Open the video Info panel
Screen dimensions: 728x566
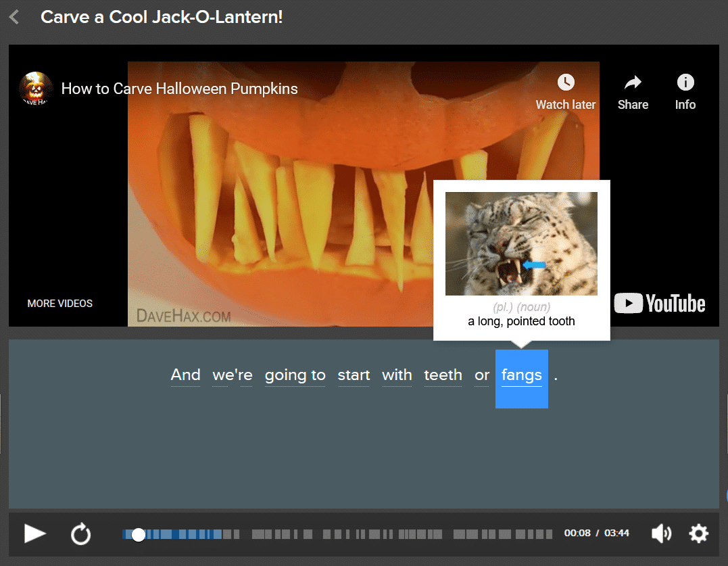pos(685,91)
